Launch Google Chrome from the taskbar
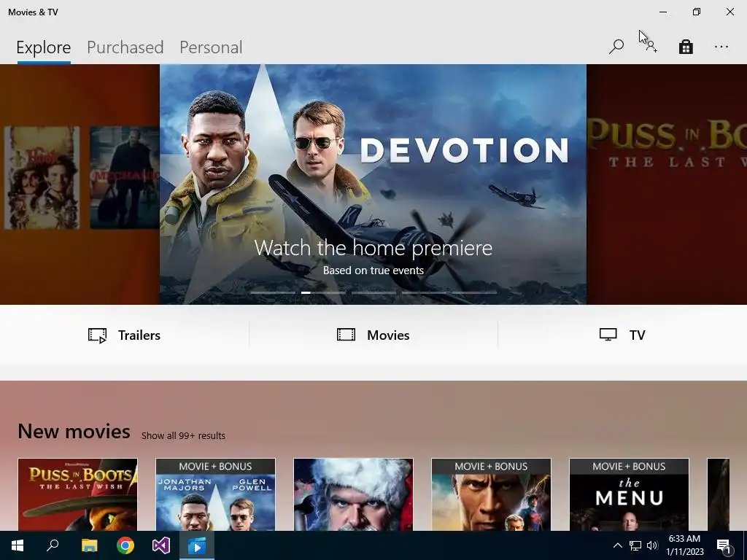747x560 pixels. click(125, 545)
